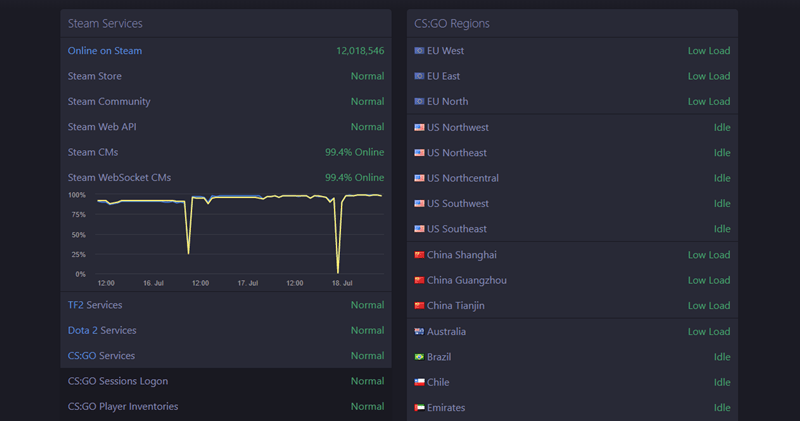
Task: Open the Dota 2 link in services list
Action: pos(83,330)
